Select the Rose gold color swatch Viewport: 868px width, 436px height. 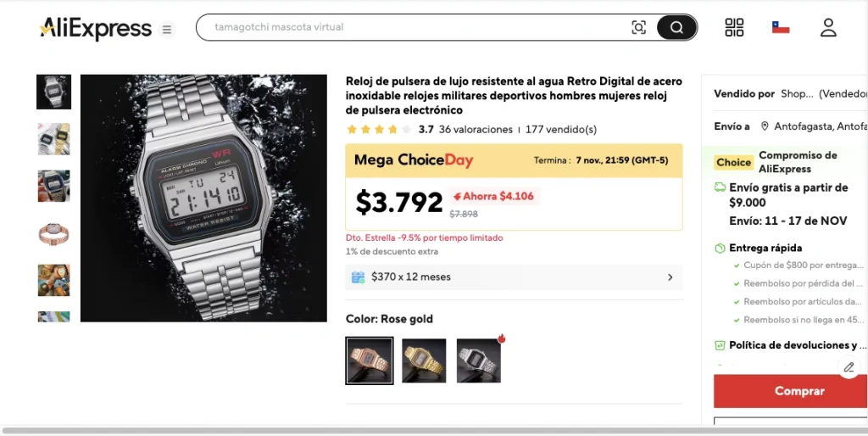point(370,361)
